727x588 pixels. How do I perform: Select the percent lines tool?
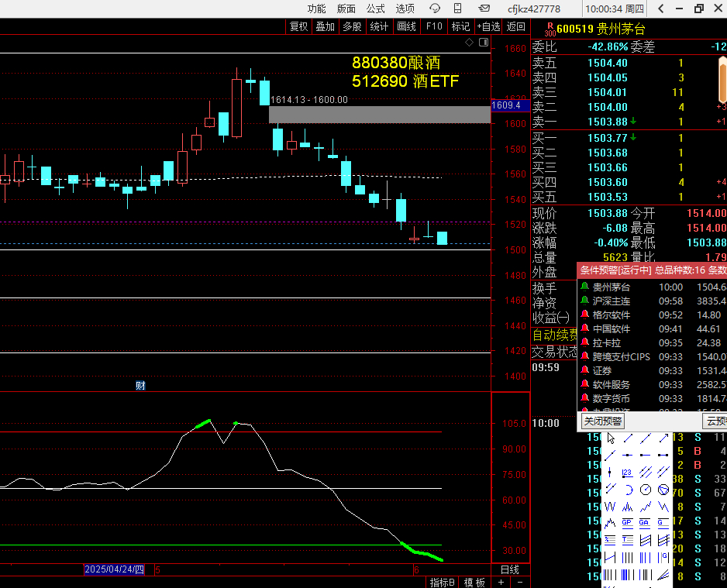611,540
